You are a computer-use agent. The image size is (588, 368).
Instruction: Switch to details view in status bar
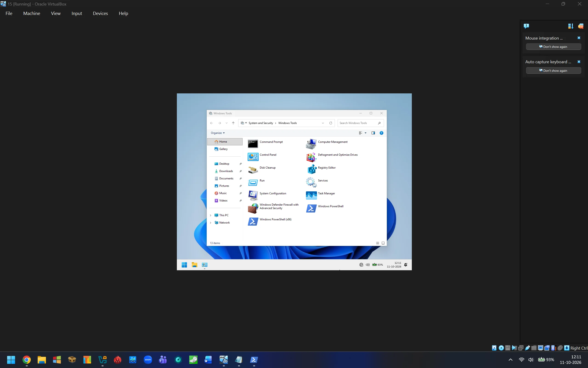(x=377, y=243)
